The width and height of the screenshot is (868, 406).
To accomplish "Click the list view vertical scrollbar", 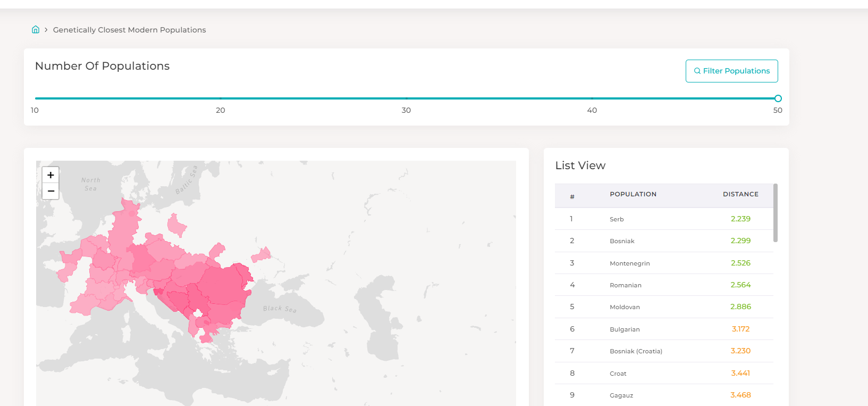I will click(776, 213).
